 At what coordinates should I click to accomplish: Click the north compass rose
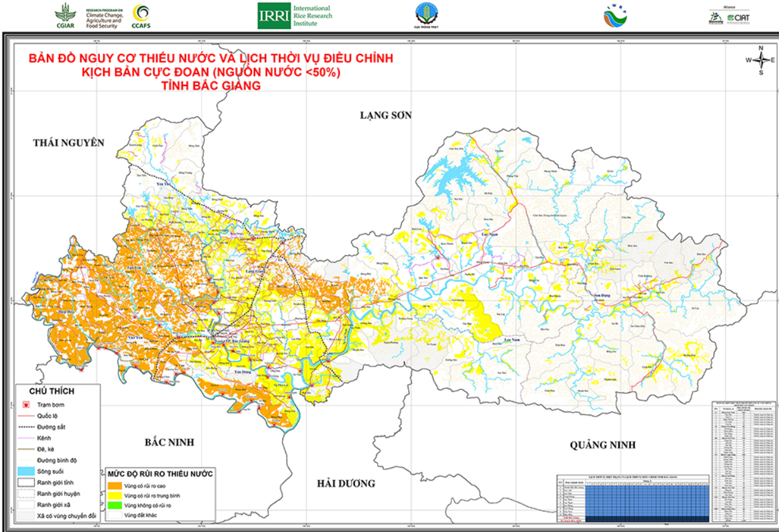[761, 60]
